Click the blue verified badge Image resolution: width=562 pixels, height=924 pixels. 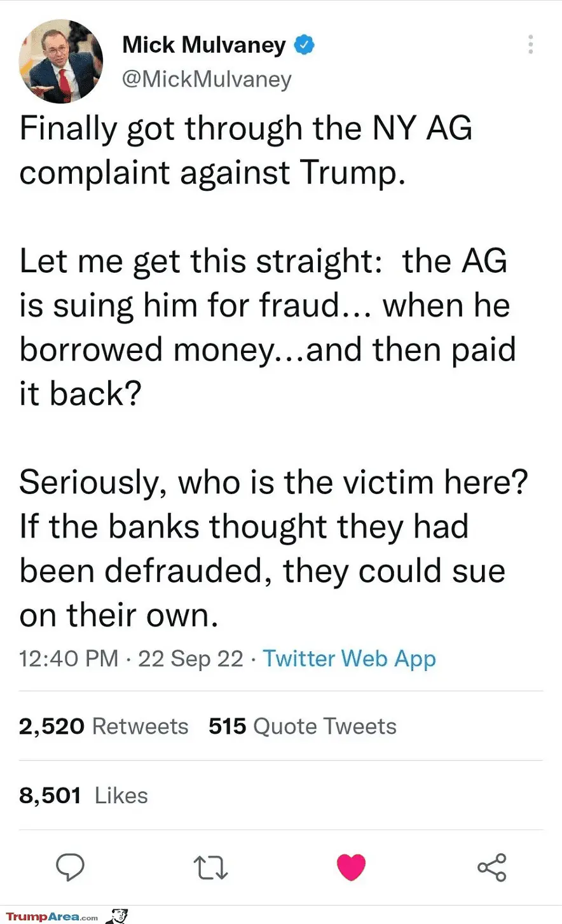pos(305,45)
